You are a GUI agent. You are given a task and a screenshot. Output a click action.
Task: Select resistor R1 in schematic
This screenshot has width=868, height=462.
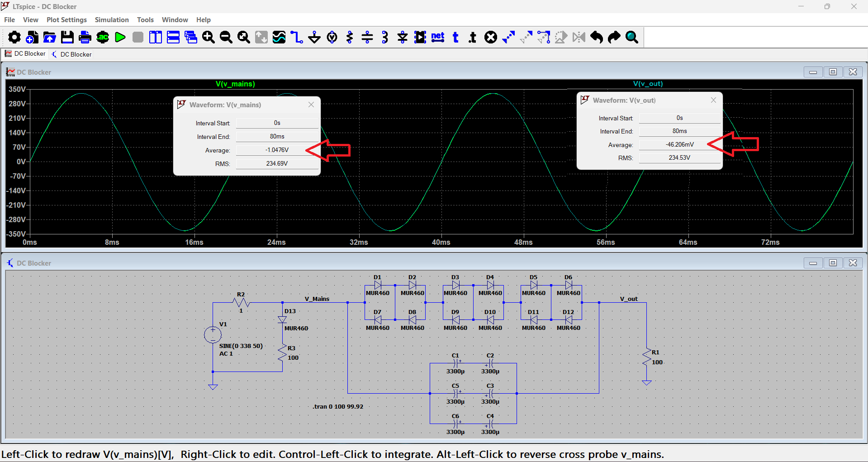(x=647, y=357)
